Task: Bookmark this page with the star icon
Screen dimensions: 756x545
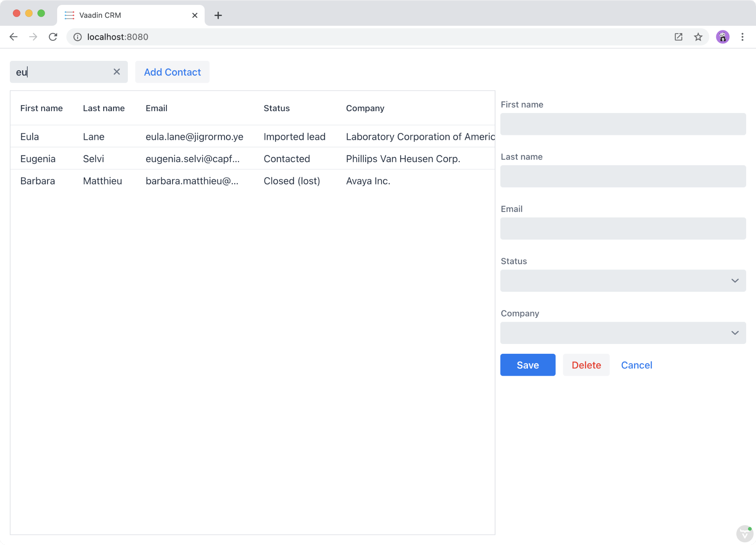Action: tap(698, 37)
